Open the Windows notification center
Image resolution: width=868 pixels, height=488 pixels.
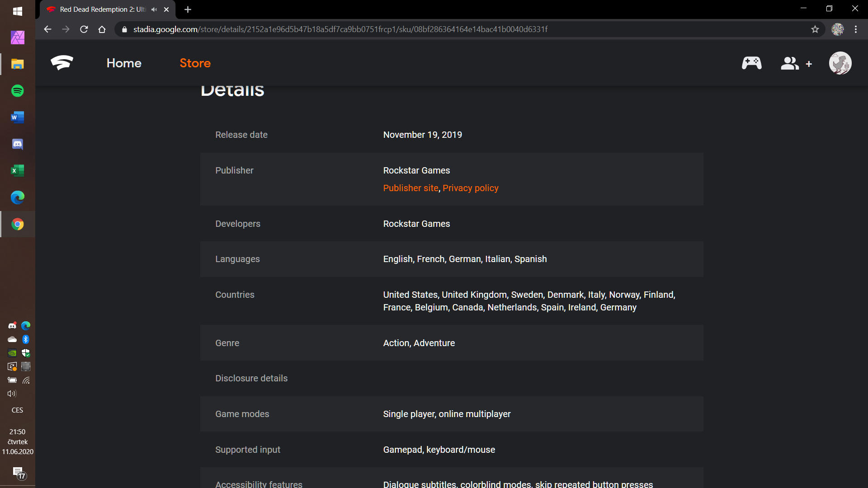tap(18, 472)
